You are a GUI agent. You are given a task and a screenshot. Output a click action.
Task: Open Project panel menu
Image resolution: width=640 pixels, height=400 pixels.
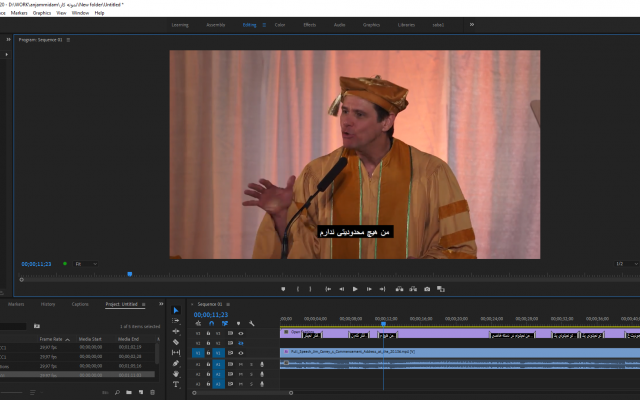pos(143,304)
